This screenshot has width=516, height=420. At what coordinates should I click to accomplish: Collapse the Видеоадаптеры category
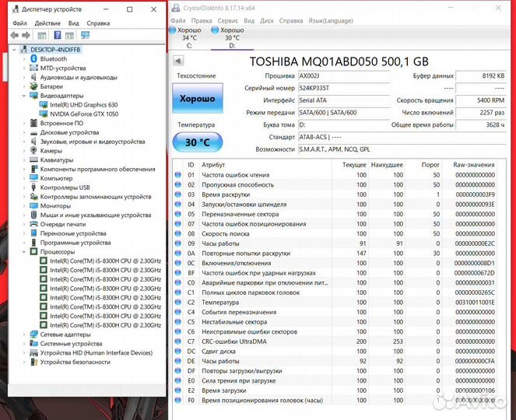pos(23,96)
